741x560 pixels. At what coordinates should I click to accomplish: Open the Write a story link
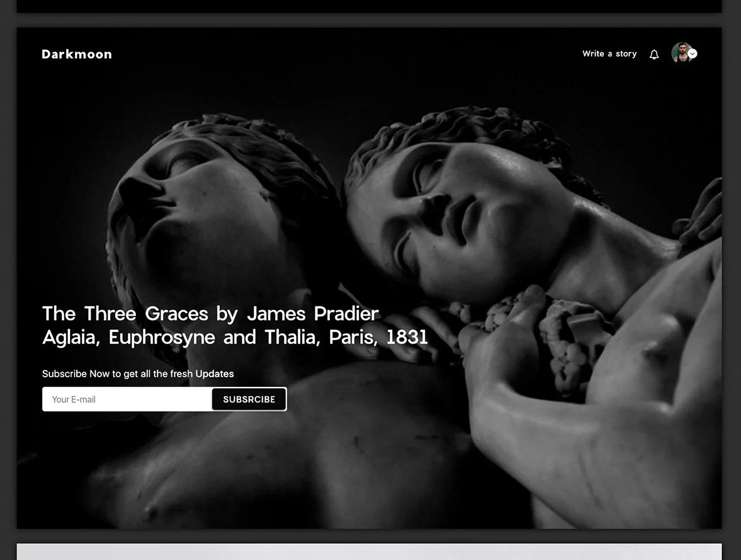point(609,54)
